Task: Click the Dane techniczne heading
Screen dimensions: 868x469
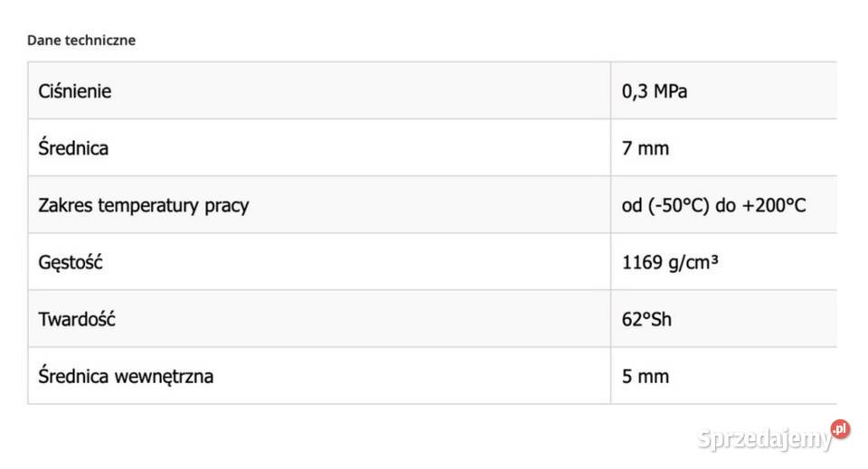Action: pyautogui.click(x=81, y=40)
